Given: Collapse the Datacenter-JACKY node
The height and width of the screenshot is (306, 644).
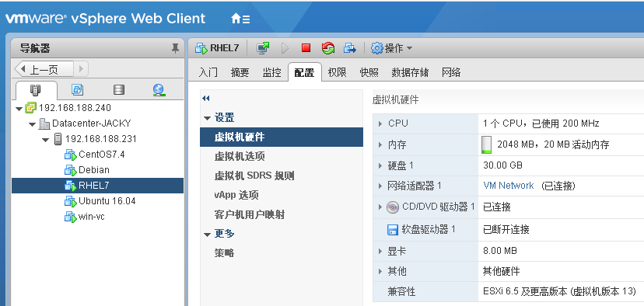Looking at the screenshot, I should (33, 124).
